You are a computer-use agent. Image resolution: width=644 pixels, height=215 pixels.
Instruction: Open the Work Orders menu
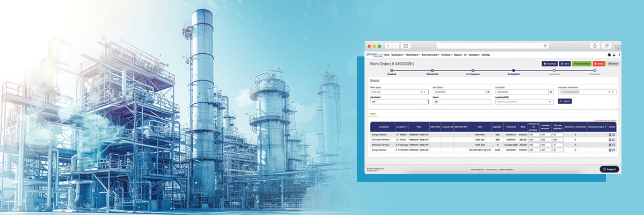(412, 55)
